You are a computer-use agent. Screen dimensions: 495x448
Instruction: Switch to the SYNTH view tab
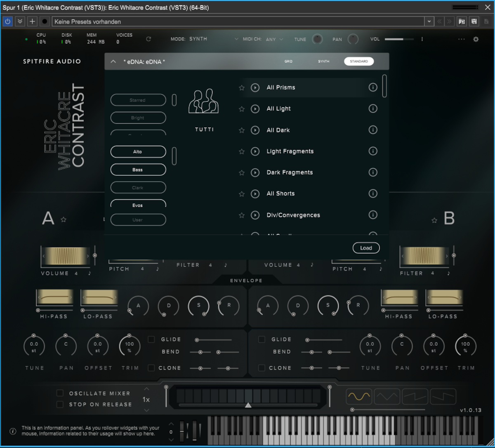pyautogui.click(x=324, y=61)
